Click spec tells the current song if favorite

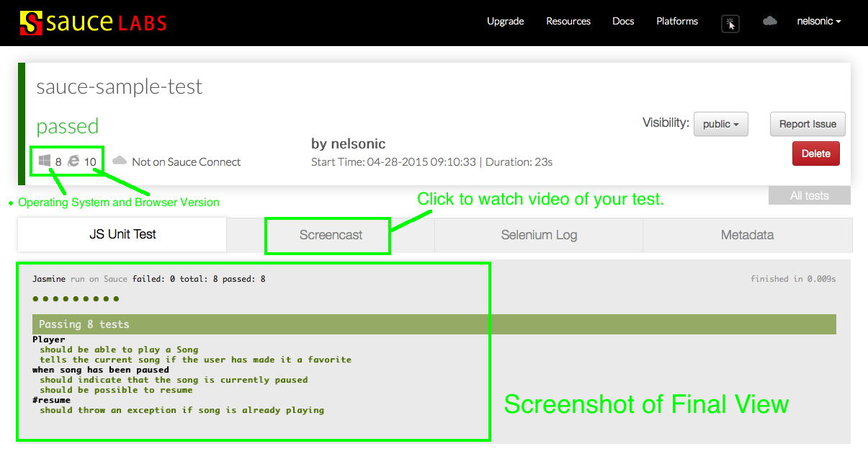coord(196,360)
